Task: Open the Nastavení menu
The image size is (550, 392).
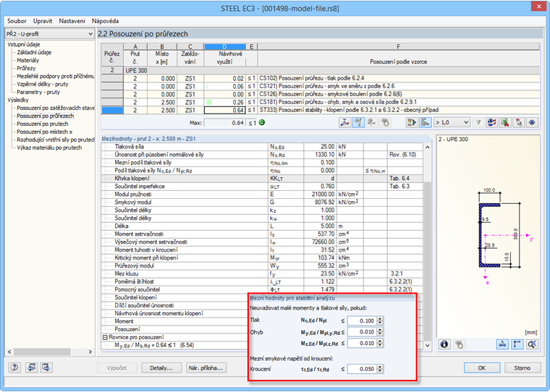Action: (72, 21)
